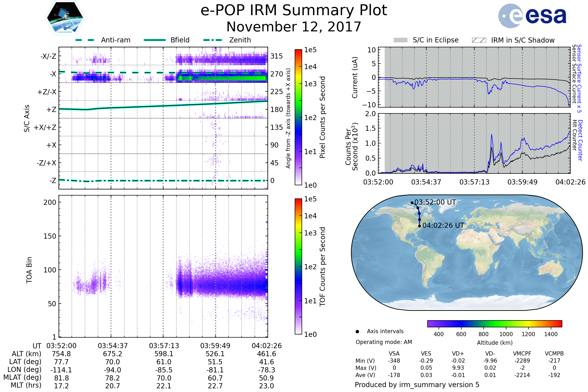Click the Produced by irm_summary version 5 text
The width and height of the screenshot is (588, 392).
417,384
